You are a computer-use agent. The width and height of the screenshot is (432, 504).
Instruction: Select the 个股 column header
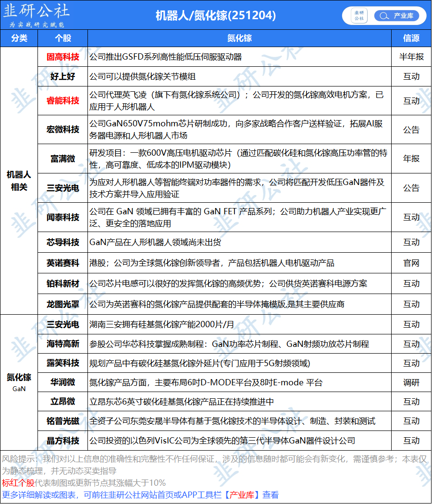(x=62, y=38)
